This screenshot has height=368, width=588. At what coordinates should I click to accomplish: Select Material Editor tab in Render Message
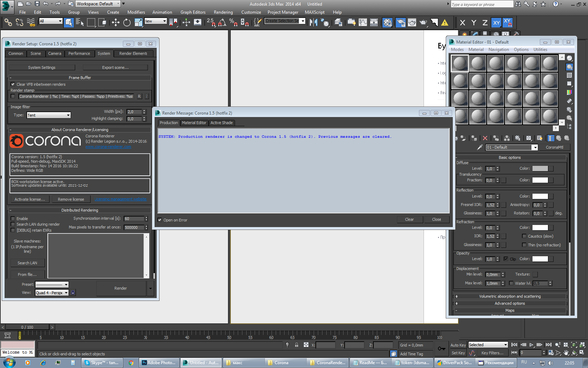194,123
